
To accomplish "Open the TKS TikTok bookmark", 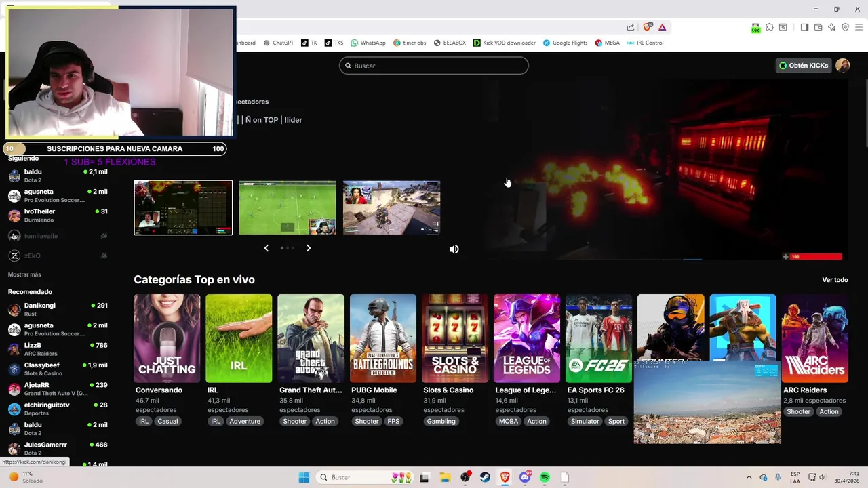I will click(334, 43).
